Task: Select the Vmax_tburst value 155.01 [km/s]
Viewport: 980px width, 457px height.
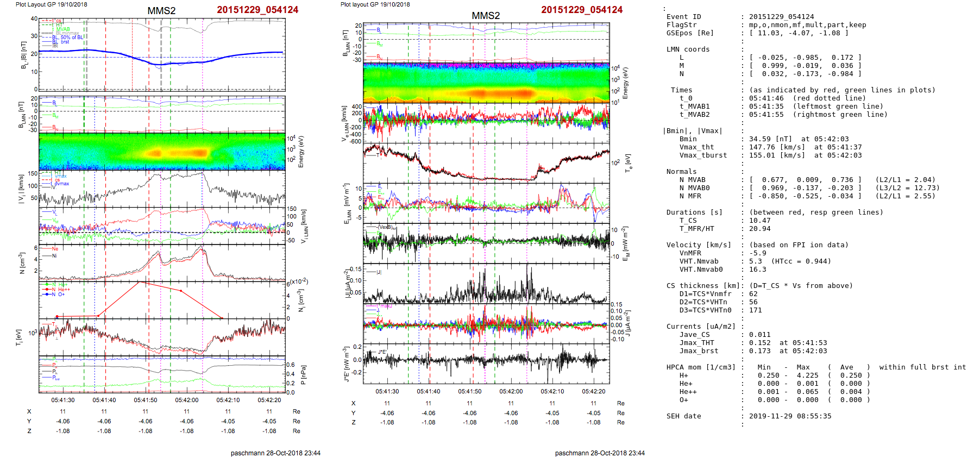Action: click(777, 155)
